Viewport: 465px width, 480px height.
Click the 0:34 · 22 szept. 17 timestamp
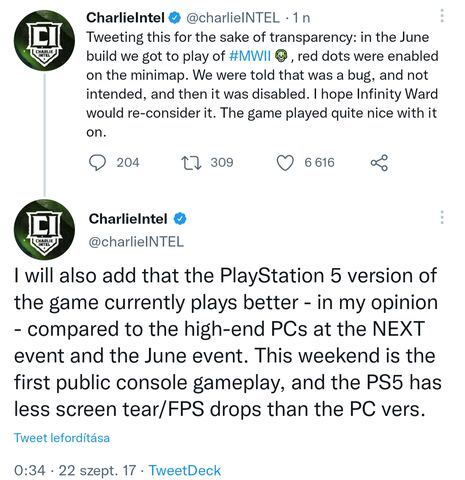(75, 470)
